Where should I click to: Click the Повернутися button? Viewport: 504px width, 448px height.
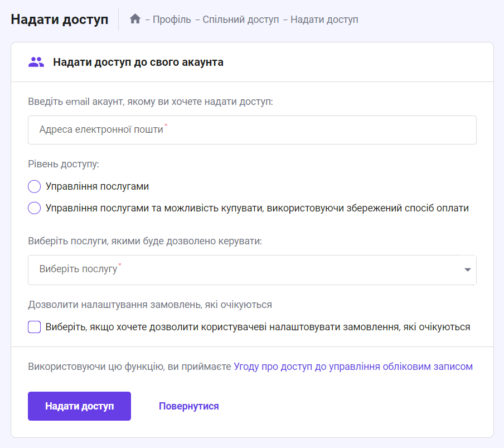pyautogui.click(x=188, y=406)
